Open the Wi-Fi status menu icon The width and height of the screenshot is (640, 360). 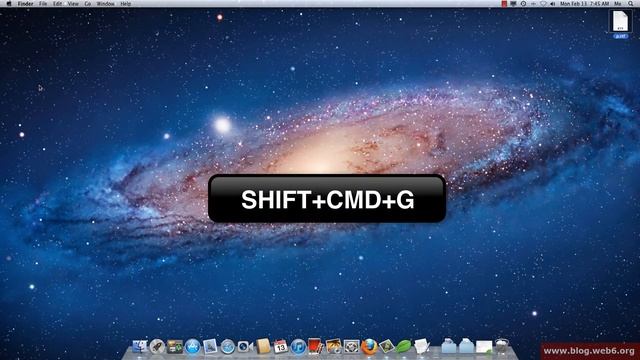(x=543, y=4)
